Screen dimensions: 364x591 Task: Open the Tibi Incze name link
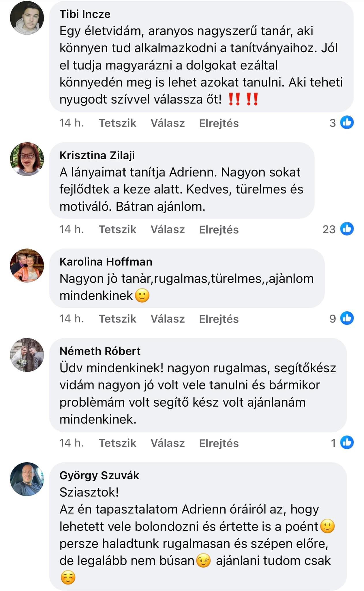(x=85, y=14)
